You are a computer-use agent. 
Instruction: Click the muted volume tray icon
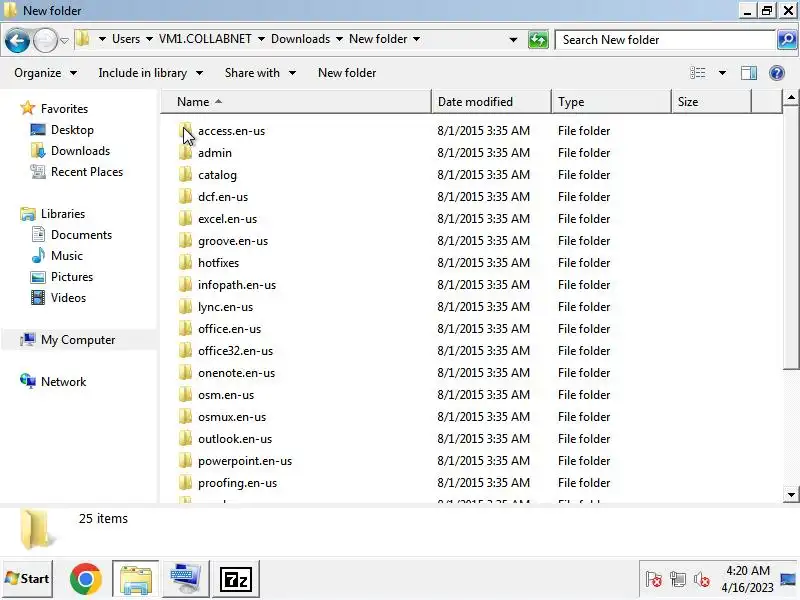click(x=702, y=580)
